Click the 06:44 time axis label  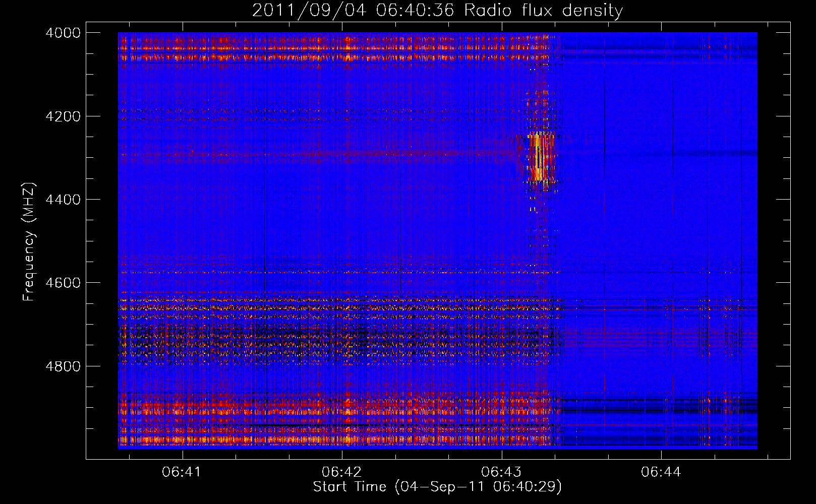pyautogui.click(x=661, y=472)
